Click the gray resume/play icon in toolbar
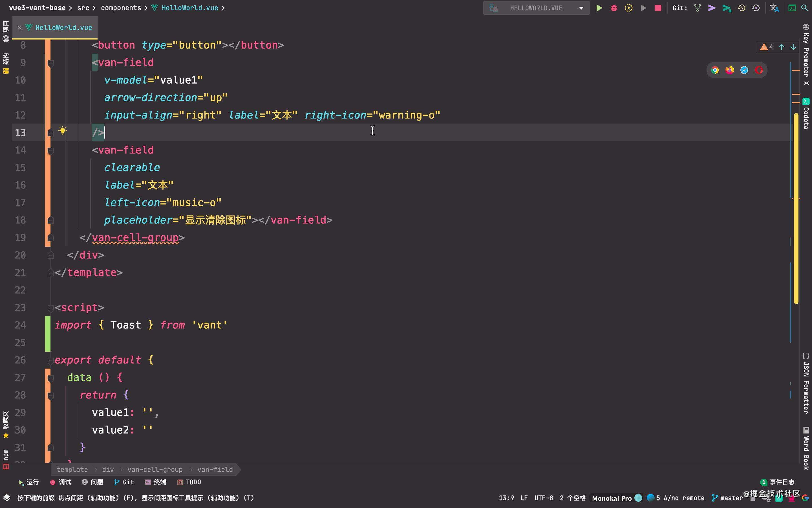Image resolution: width=812 pixels, height=508 pixels. pos(643,8)
